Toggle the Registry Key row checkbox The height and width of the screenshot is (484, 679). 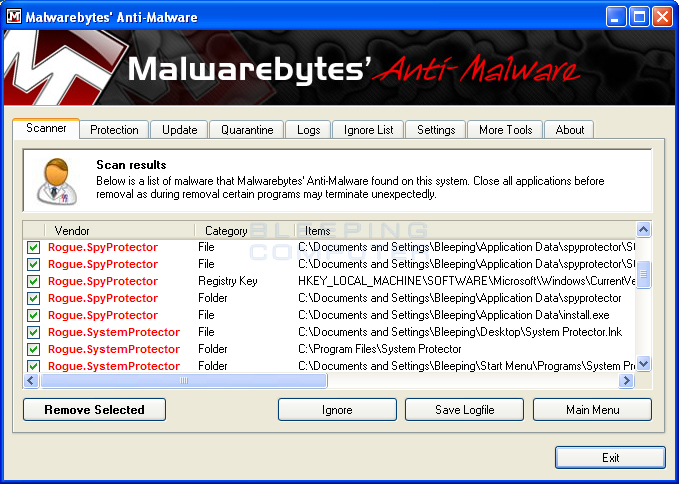coord(33,281)
